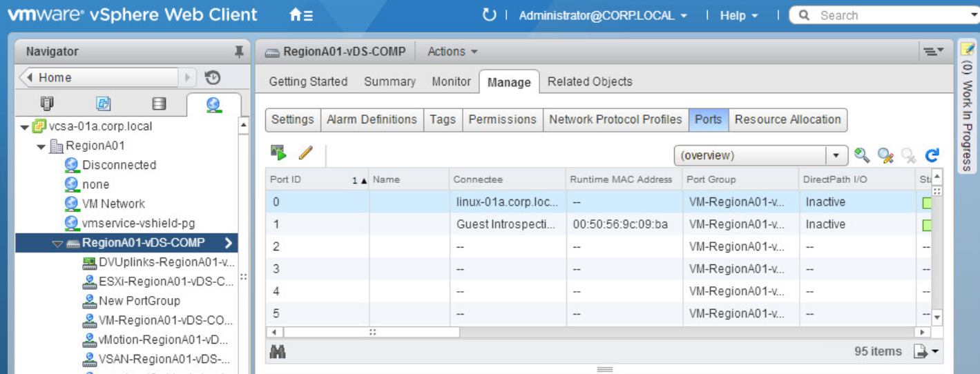Viewport: 980px width, 374px height.
Task: Click the blue refresh ports list icon
Action: click(932, 155)
